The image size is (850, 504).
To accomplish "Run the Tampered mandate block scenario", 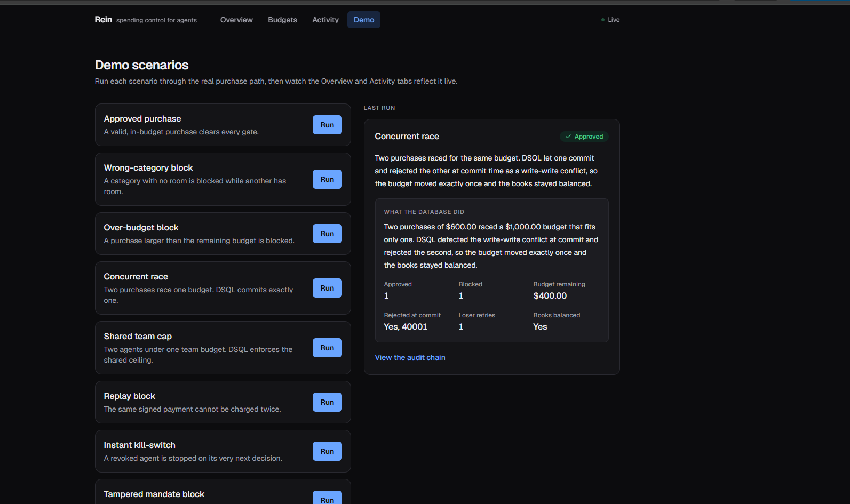I will pos(327,498).
